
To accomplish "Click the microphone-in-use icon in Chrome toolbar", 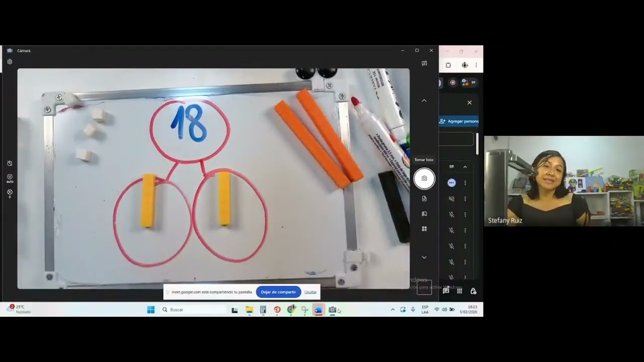I will (464, 65).
